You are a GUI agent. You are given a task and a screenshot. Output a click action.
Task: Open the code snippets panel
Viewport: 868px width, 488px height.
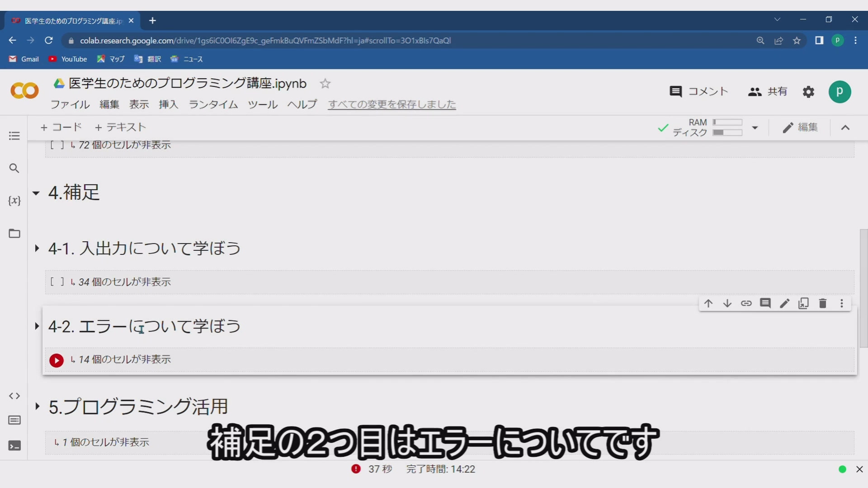pos(14,396)
